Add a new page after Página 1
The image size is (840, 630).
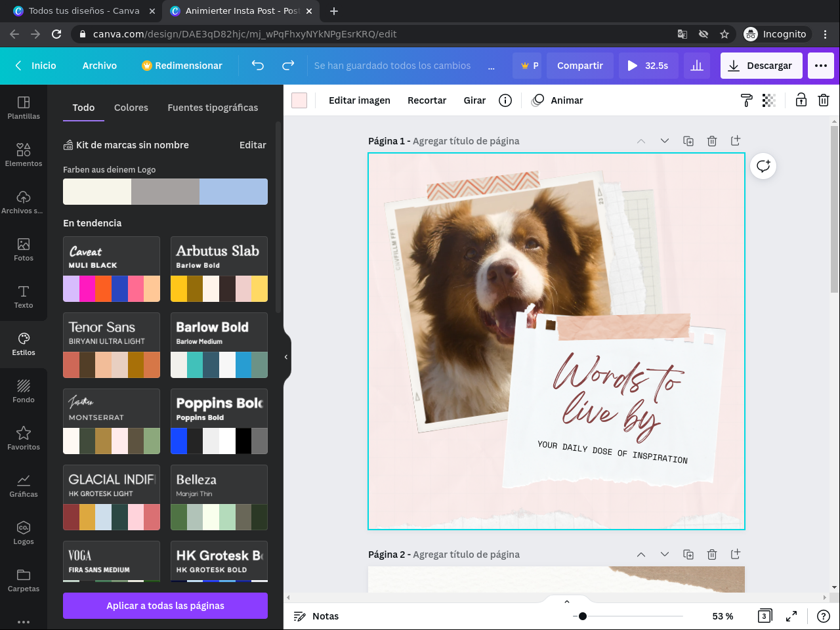click(x=736, y=141)
